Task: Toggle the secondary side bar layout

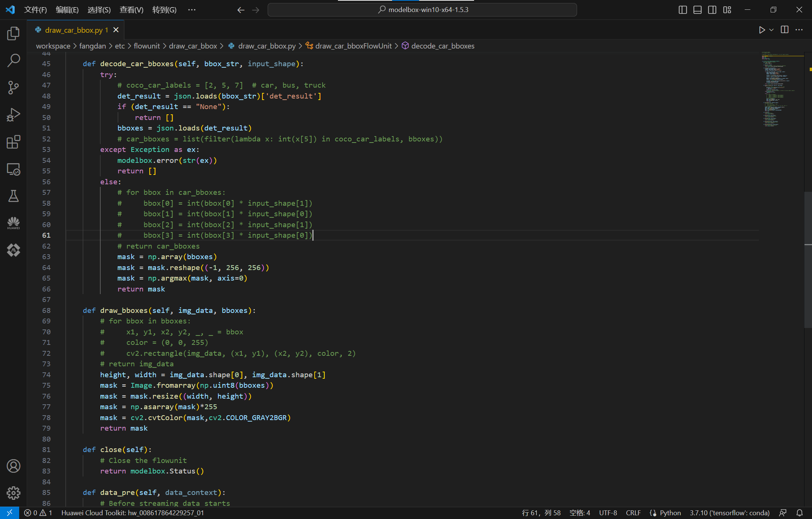Action: coord(712,10)
